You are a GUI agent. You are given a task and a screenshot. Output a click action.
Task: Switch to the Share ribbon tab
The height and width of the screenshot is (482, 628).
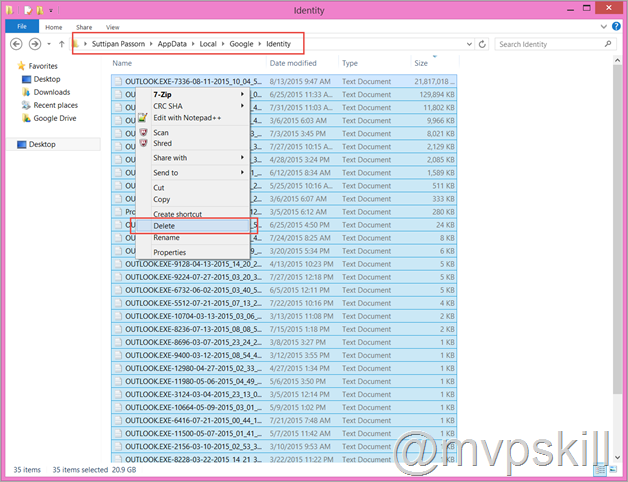[x=84, y=27]
